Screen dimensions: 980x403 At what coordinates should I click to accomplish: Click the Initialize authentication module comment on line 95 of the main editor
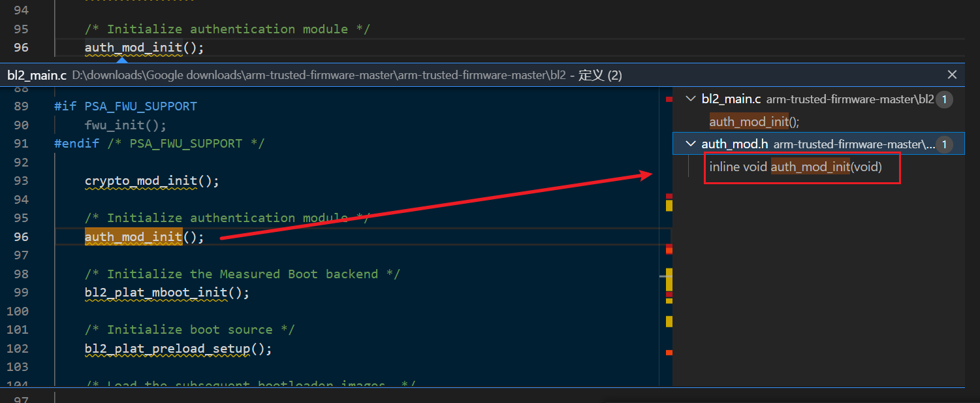(227, 29)
